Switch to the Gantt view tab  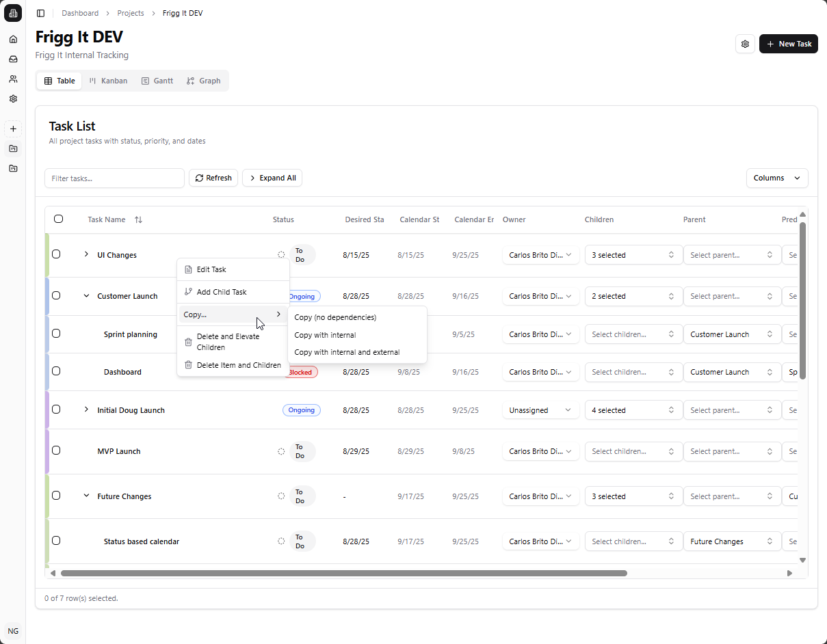point(157,81)
